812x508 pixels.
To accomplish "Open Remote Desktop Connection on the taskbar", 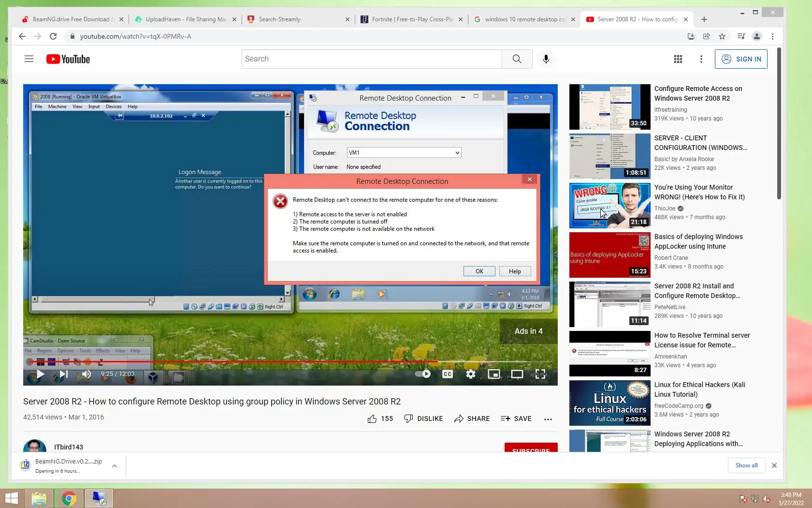I will tap(99, 498).
